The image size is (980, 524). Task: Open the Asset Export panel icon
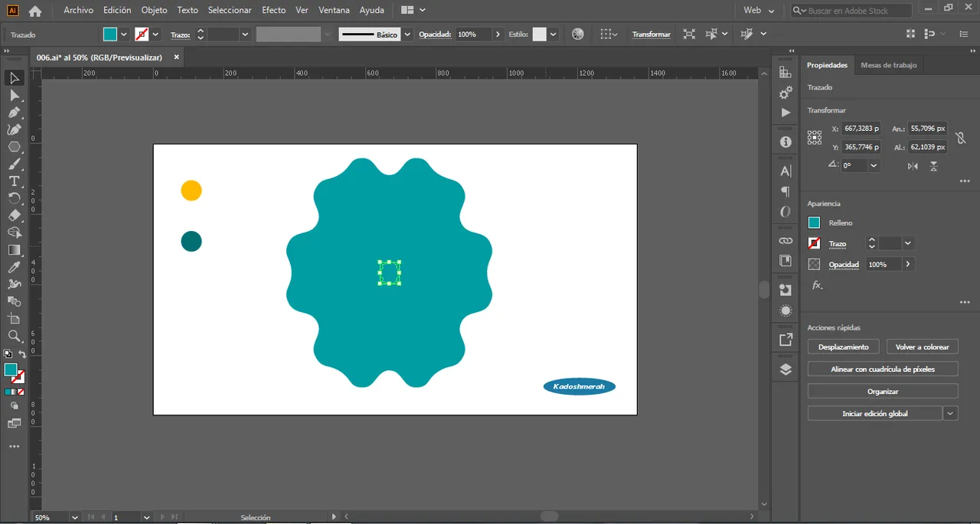(x=786, y=340)
